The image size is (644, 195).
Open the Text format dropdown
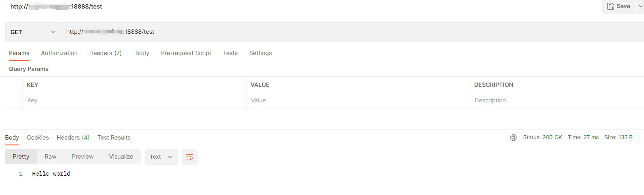(x=161, y=157)
